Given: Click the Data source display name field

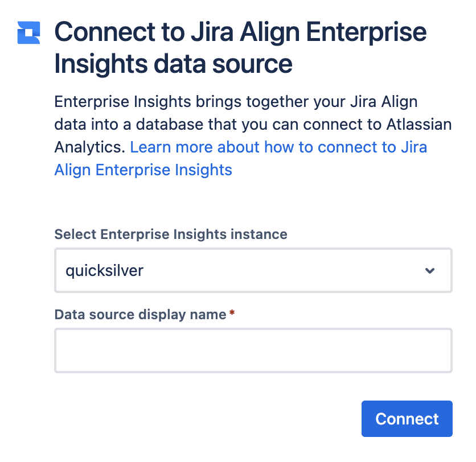Looking at the screenshot, I should [253, 350].
